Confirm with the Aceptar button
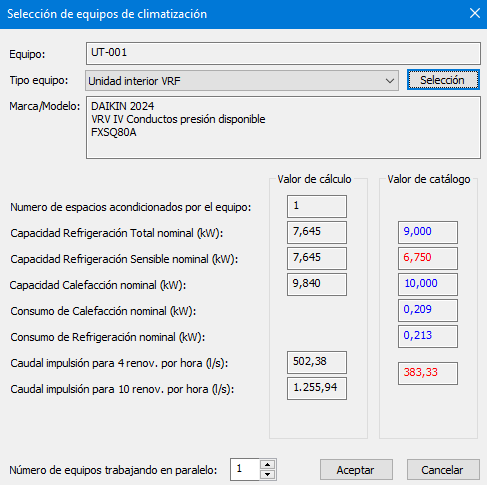 (356, 470)
